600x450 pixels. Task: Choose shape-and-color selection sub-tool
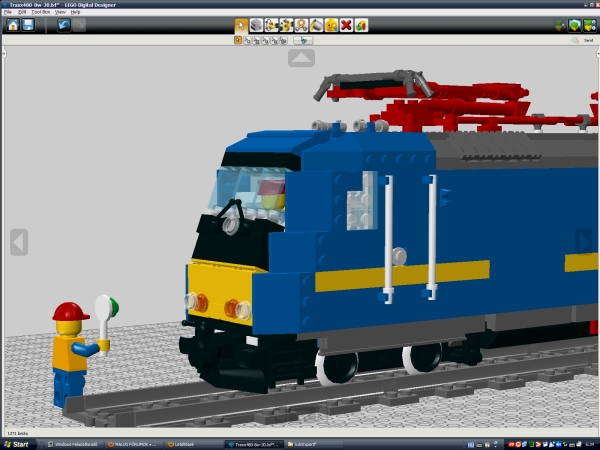click(x=283, y=40)
